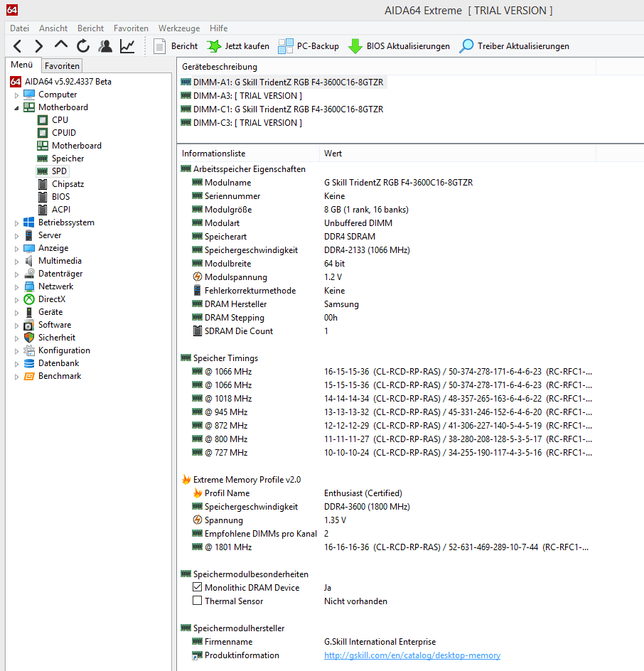This screenshot has height=671, width=644.
Task: Click the Software icon in tree
Action: point(28,325)
